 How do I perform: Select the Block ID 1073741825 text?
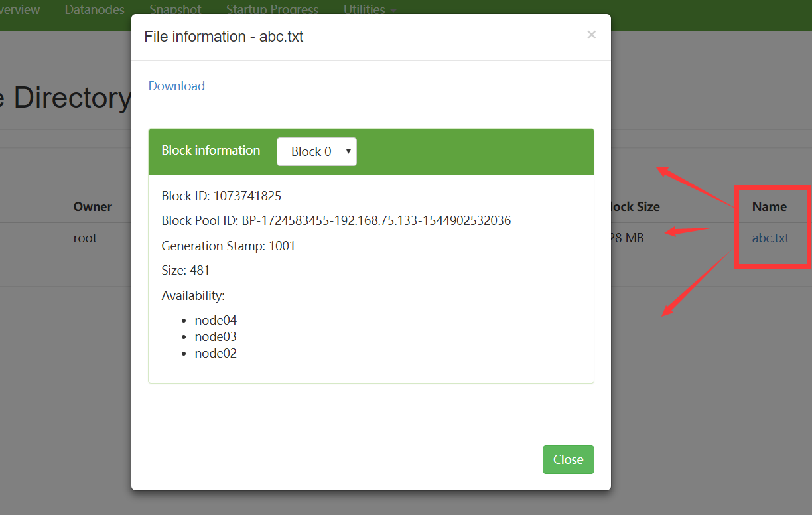(222, 196)
